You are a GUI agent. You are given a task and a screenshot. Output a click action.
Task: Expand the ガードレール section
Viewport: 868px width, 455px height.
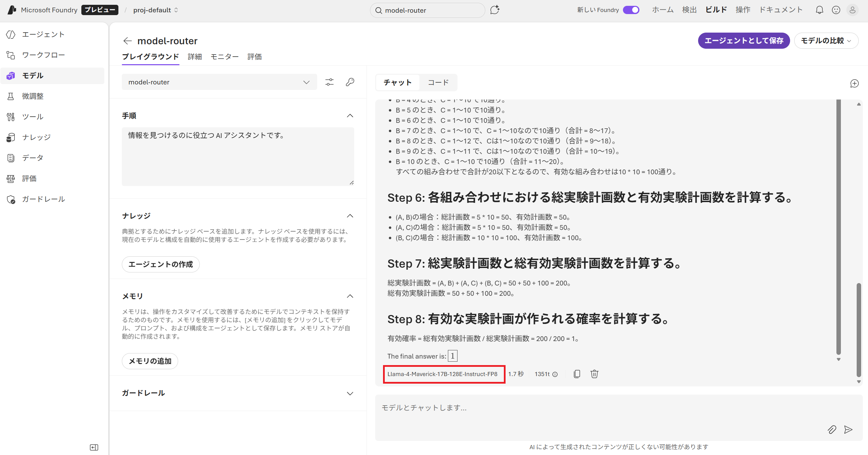pyautogui.click(x=350, y=393)
